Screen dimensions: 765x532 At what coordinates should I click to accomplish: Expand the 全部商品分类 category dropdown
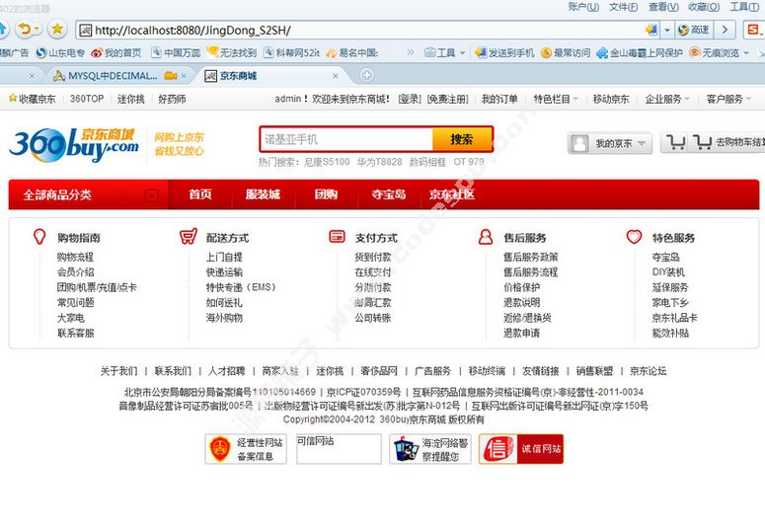(x=151, y=195)
